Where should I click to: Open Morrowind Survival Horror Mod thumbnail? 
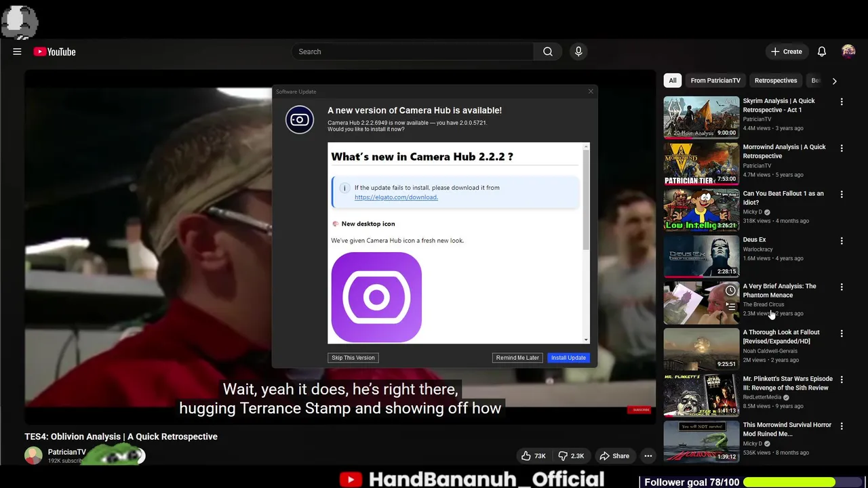click(701, 442)
